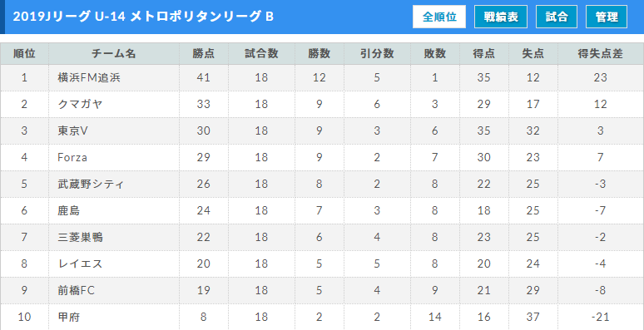
Task: Select the 武蔵野シティ team name
Action: tap(91, 185)
